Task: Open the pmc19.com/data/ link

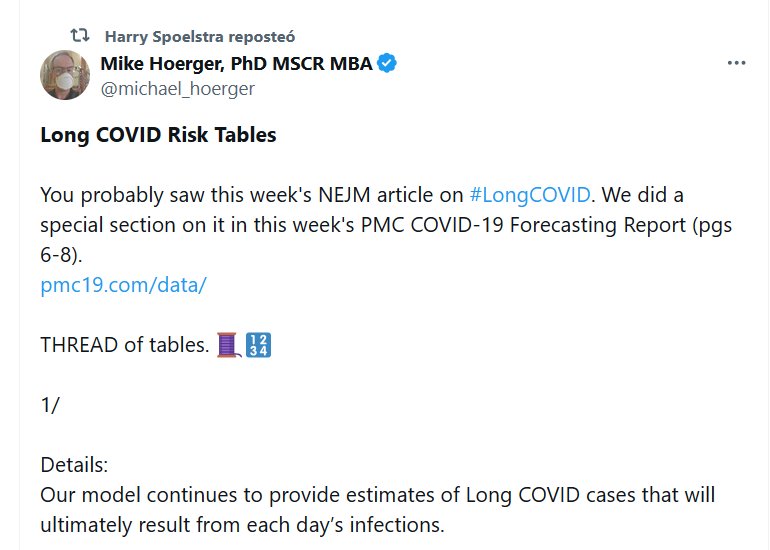Action: click(x=123, y=284)
